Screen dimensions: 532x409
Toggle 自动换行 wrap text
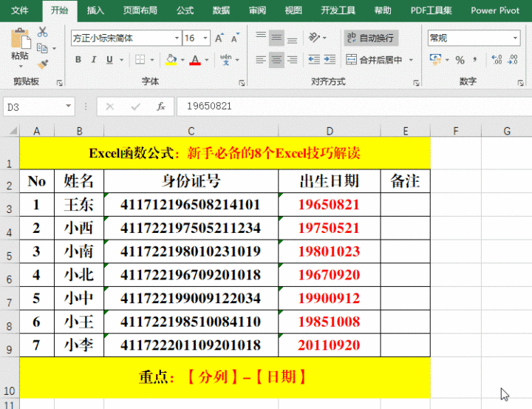coord(371,38)
